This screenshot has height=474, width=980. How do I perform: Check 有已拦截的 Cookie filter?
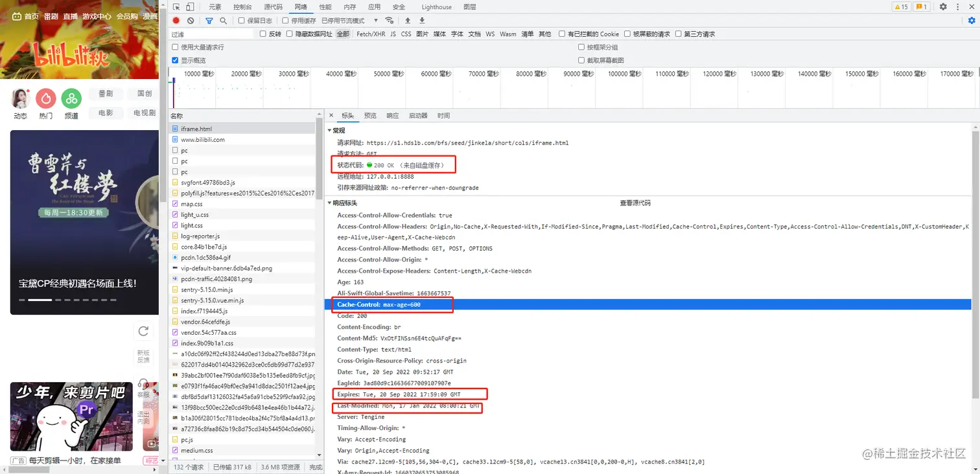[562, 34]
